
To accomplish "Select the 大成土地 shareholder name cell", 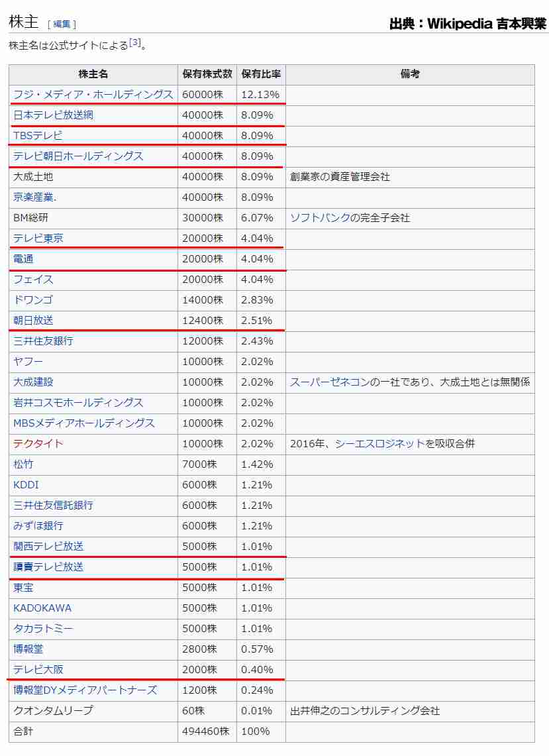I will [93, 177].
